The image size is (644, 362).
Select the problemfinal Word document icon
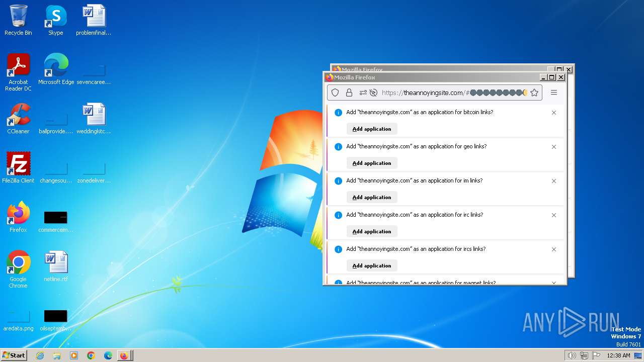click(94, 21)
